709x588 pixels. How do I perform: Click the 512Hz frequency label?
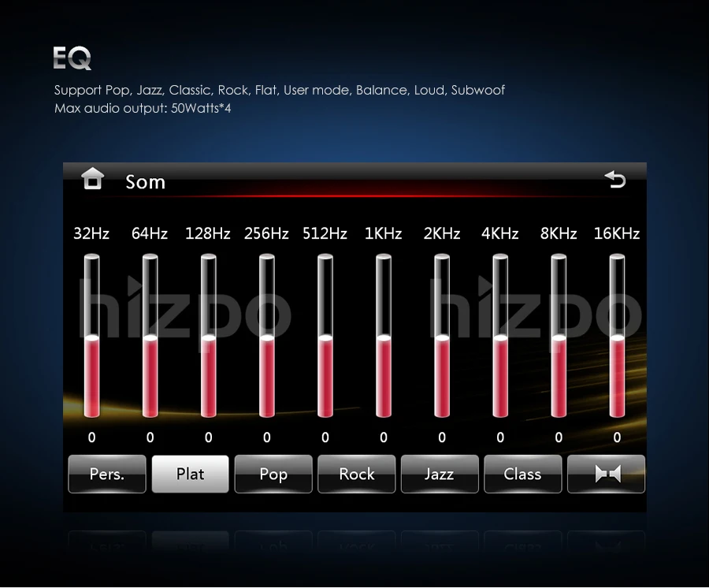[x=325, y=233]
